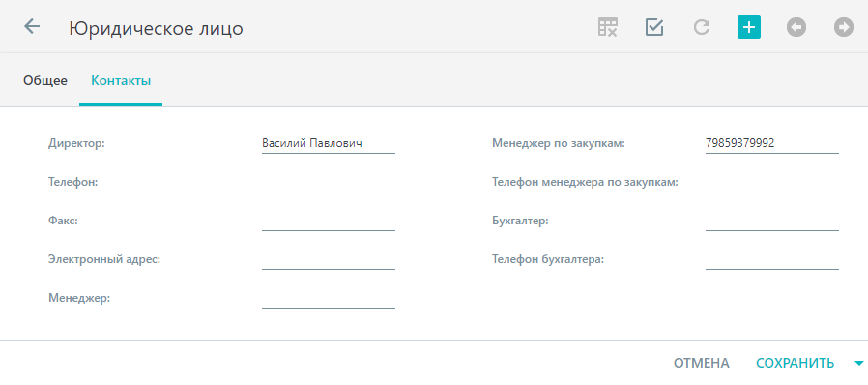This screenshot has height=385, width=868.
Task: Click the Телефон бухгалтера field
Action: [772, 260]
